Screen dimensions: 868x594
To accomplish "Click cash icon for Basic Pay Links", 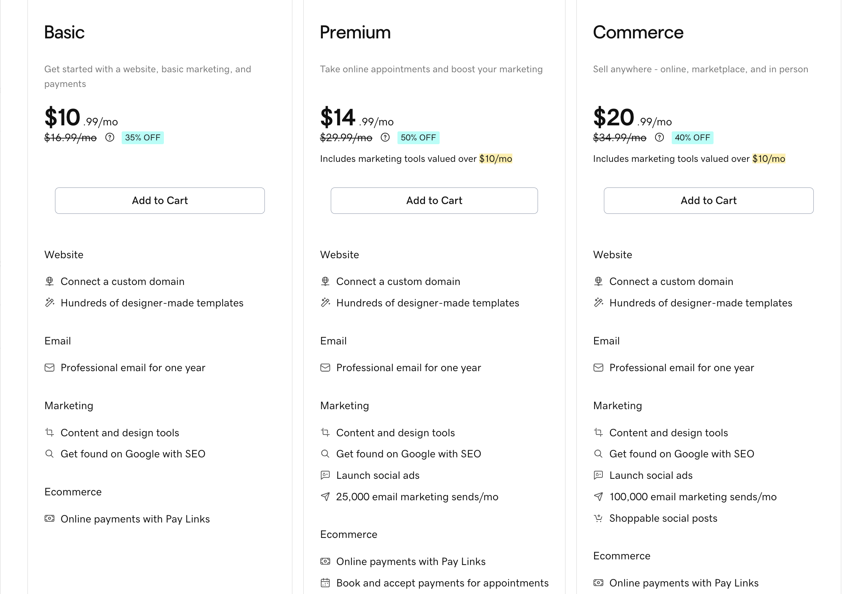I will tap(49, 519).
